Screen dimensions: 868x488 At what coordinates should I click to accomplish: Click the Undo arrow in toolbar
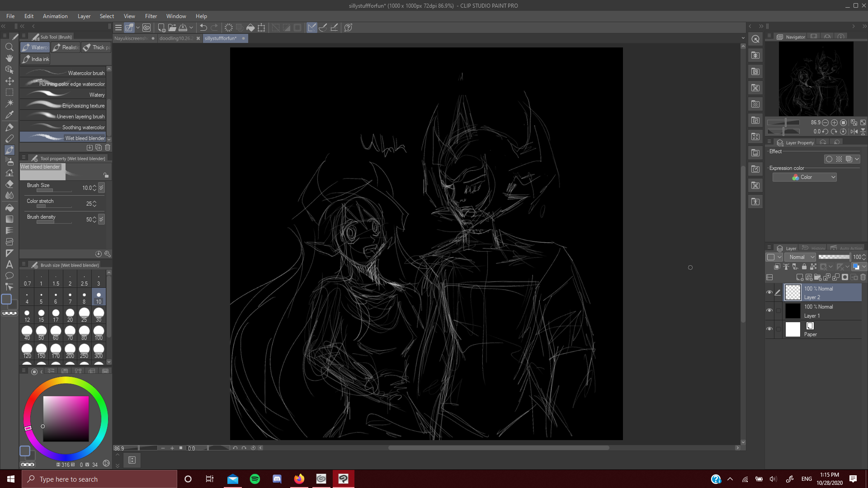point(203,28)
